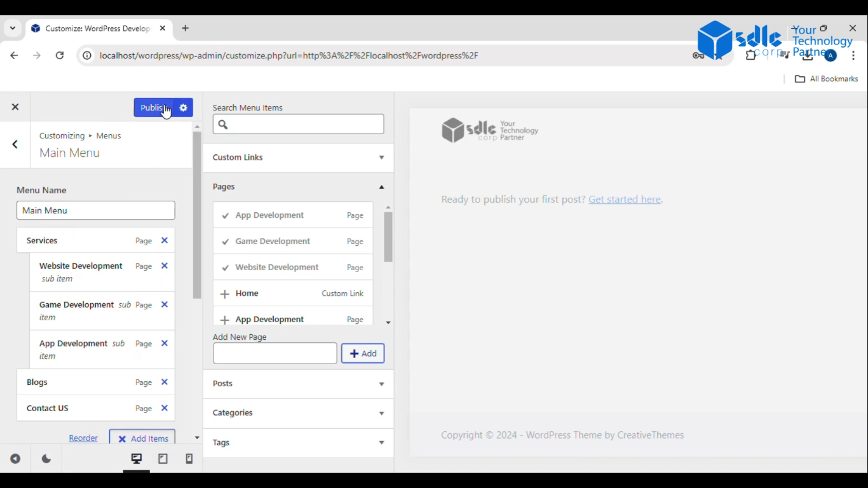Remove Services item from menu
This screenshot has width=868, height=488.
click(165, 240)
